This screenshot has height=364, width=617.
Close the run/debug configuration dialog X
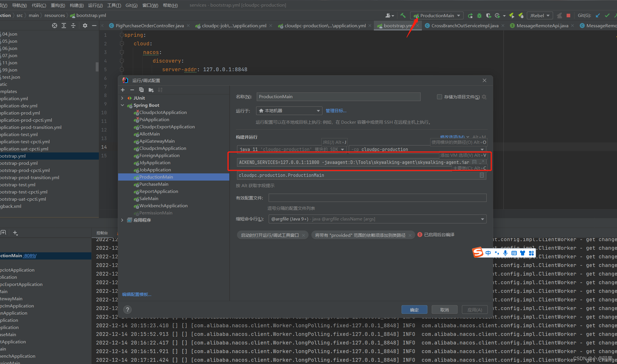(x=485, y=80)
